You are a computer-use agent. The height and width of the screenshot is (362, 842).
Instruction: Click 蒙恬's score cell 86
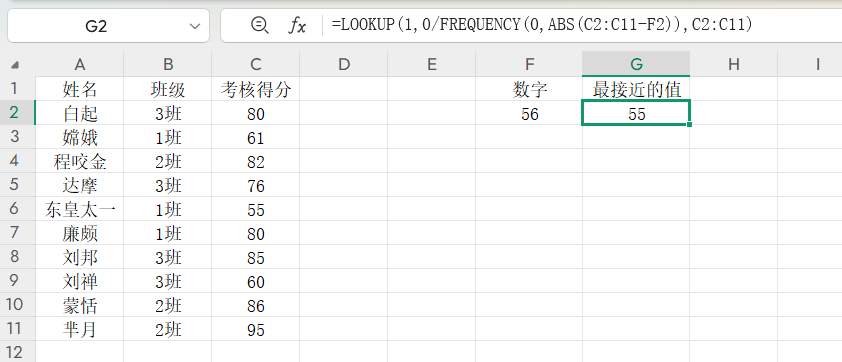(256, 306)
